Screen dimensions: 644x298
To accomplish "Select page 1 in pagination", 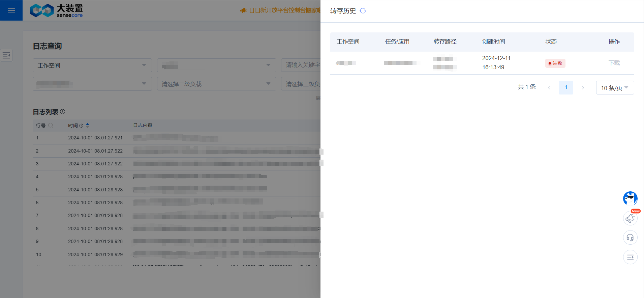I will click(566, 87).
